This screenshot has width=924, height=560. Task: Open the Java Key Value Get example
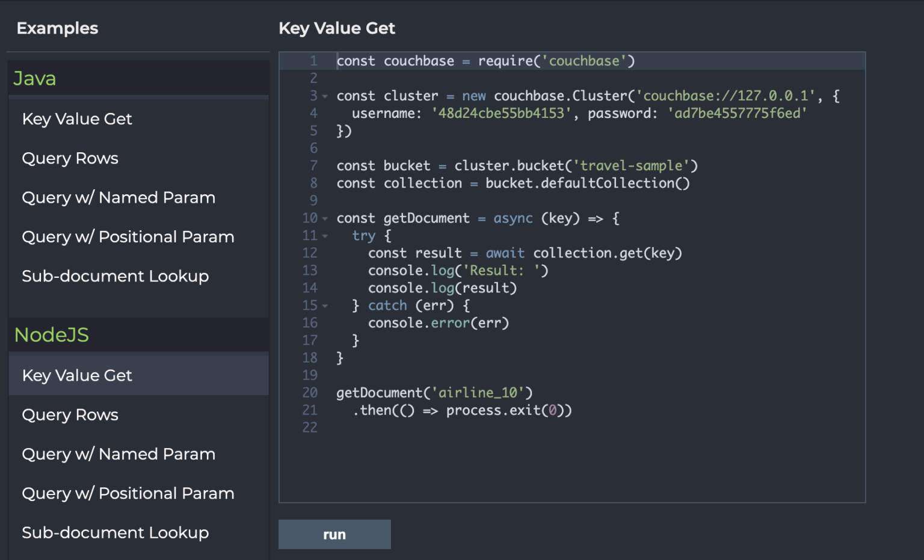click(77, 118)
